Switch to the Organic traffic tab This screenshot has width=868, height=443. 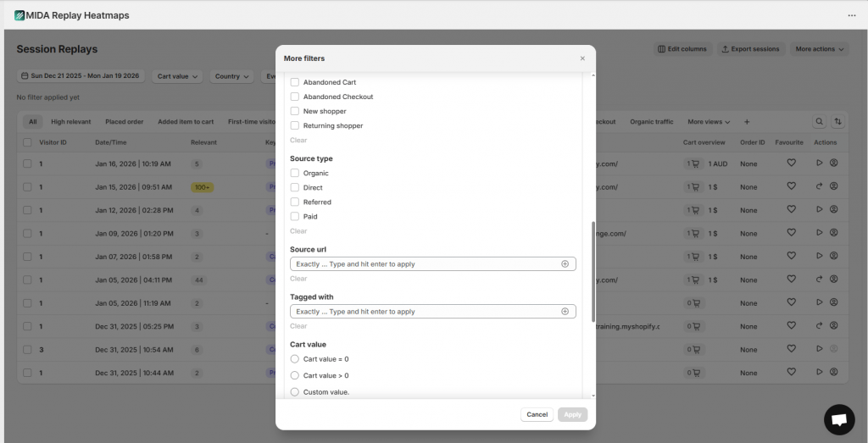[x=651, y=122]
